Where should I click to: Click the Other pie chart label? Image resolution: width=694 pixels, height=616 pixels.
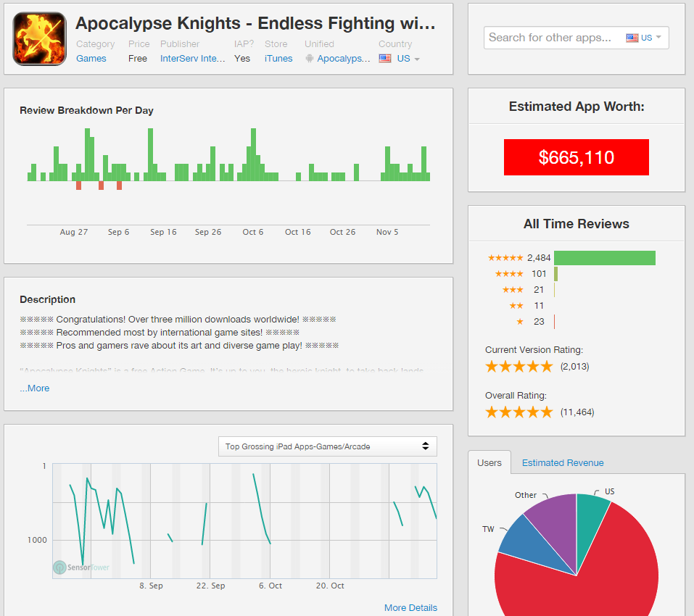[525, 495]
